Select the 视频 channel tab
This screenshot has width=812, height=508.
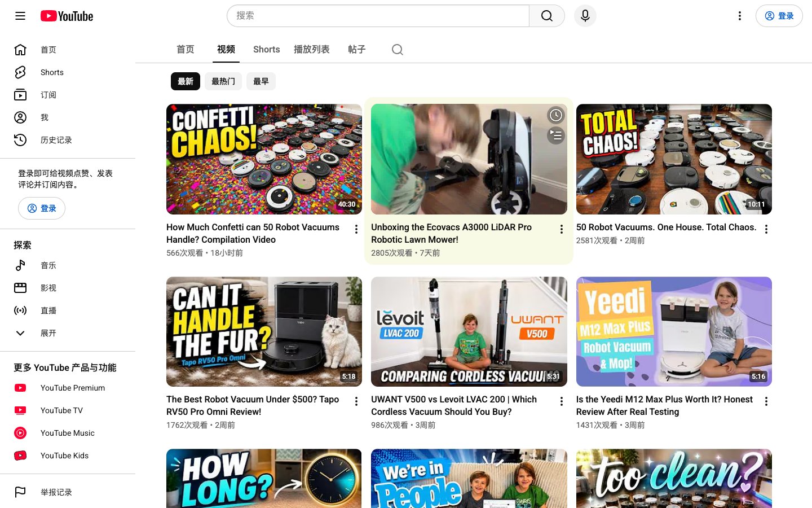point(226,50)
